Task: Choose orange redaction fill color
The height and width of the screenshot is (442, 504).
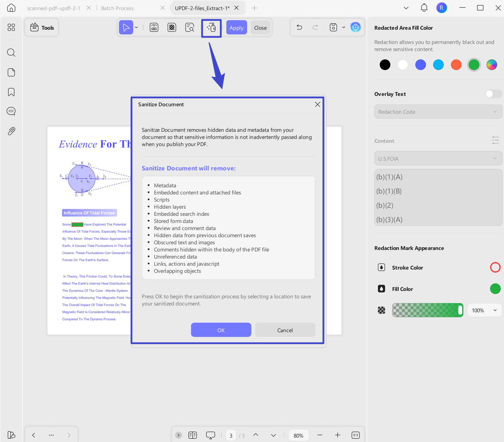Action: point(456,65)
